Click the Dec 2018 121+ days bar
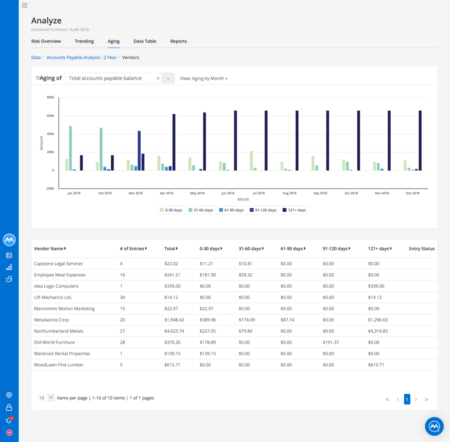 tap(420, 141)
